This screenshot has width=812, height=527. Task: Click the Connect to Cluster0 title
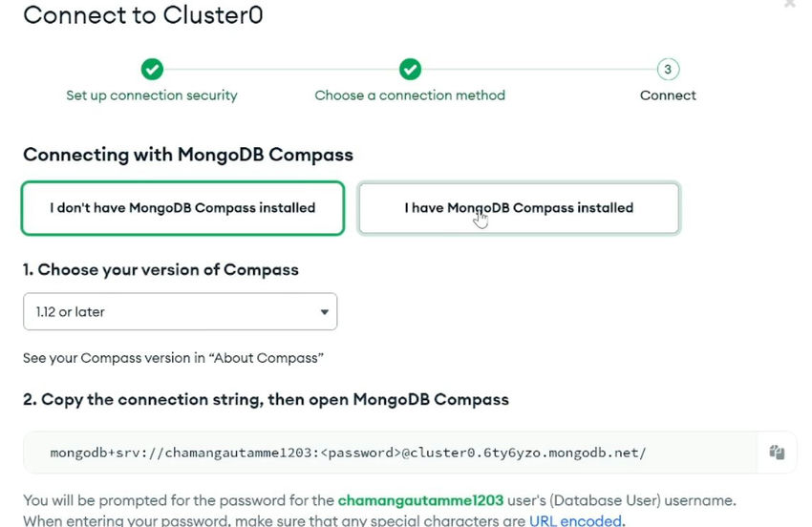[x=143, y=15]
